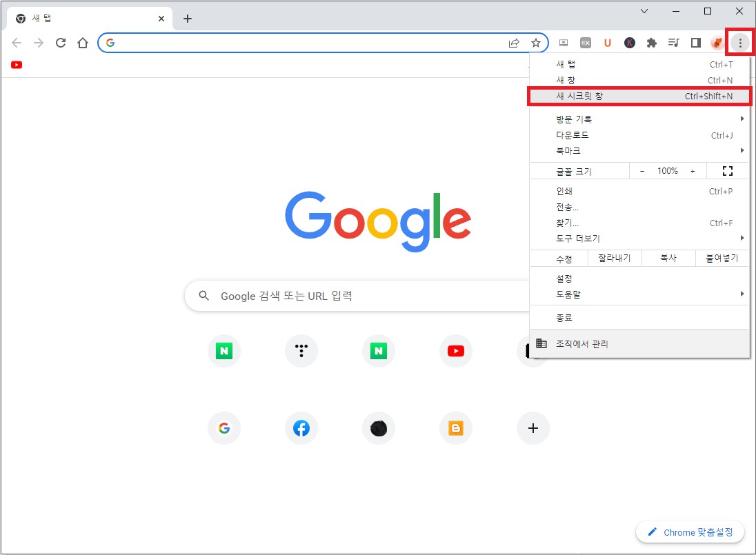756x555 pixels.
Task: Click the Google logo image
Action: (378, 221)
